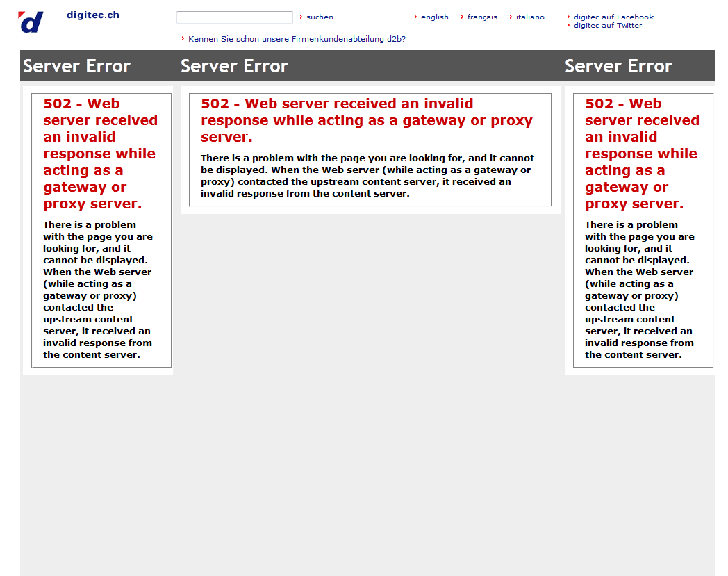This screenshot has height=576, width=728.
Task: Follow the Firmenkundenabteilung d2b link
Action: click(297, 39)
